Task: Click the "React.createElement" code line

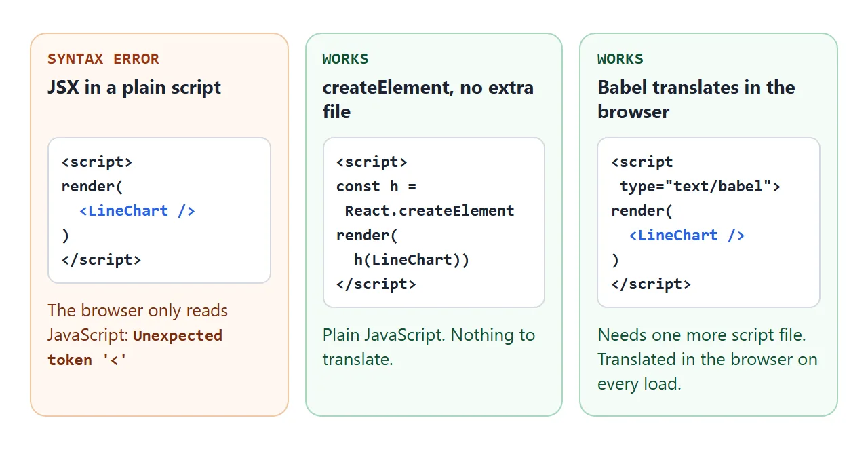Action: pyautogui.click(x=429, y=211)
